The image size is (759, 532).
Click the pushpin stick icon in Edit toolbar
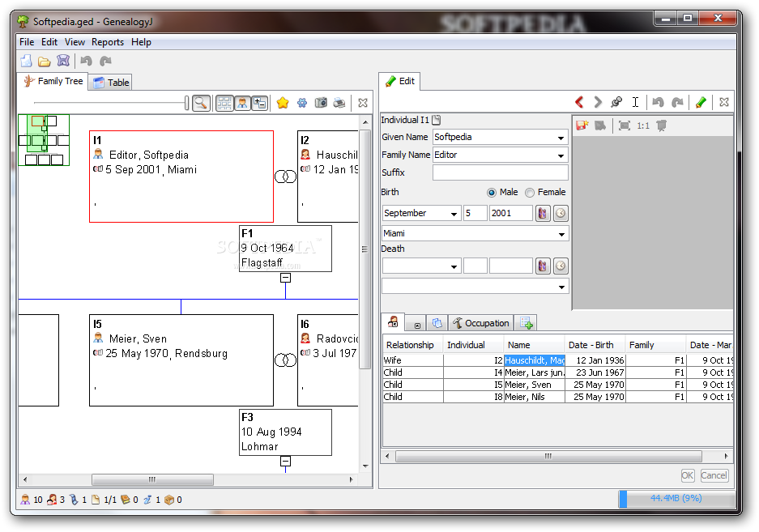pyautogui.click(x=616, y=102)
